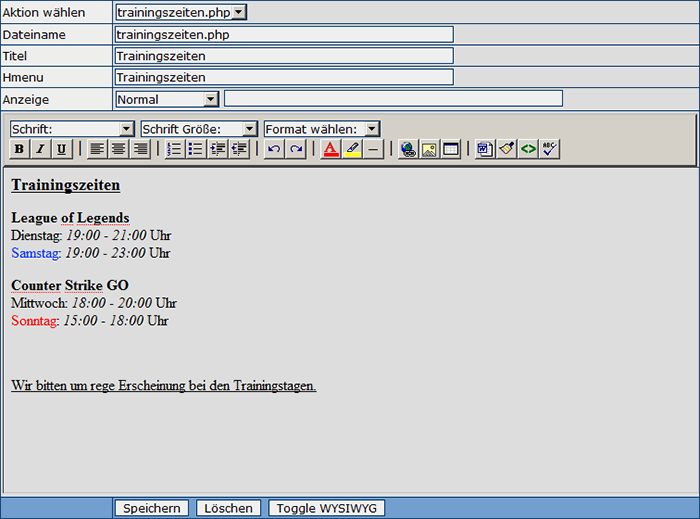Choose the yellow highlight color tool

tap(352, 149)
